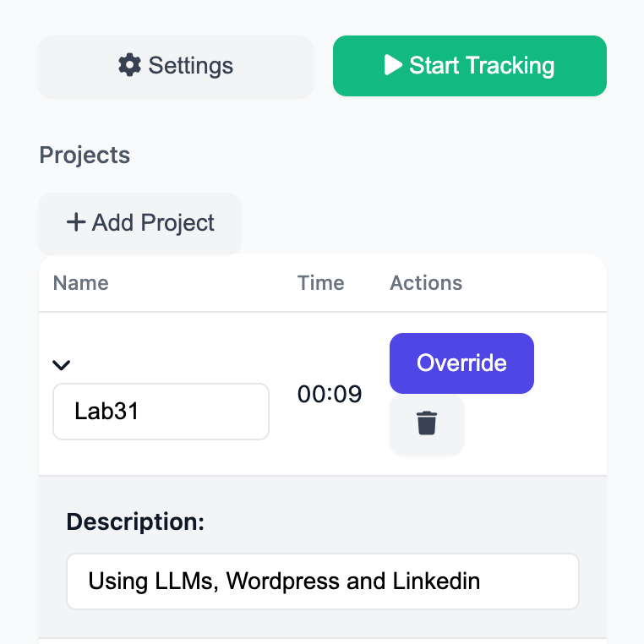Viewport: 644px width, 644px height.
Task: Hit the green Start Tracking button text
Action: pyautogui.click(x=482, y=66)
